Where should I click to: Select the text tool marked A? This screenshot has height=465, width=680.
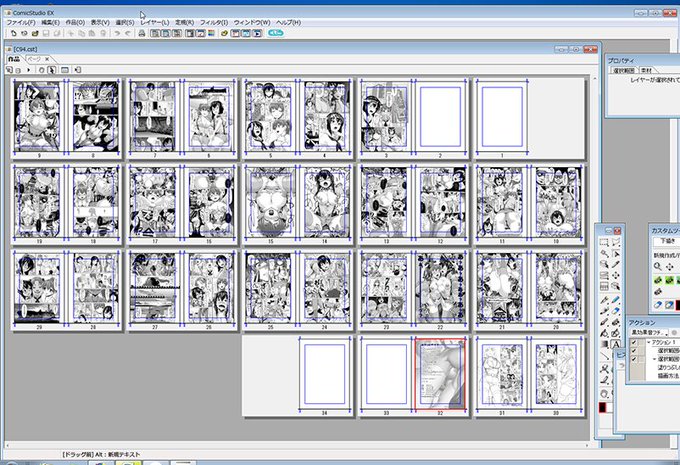tap(616, 344)
